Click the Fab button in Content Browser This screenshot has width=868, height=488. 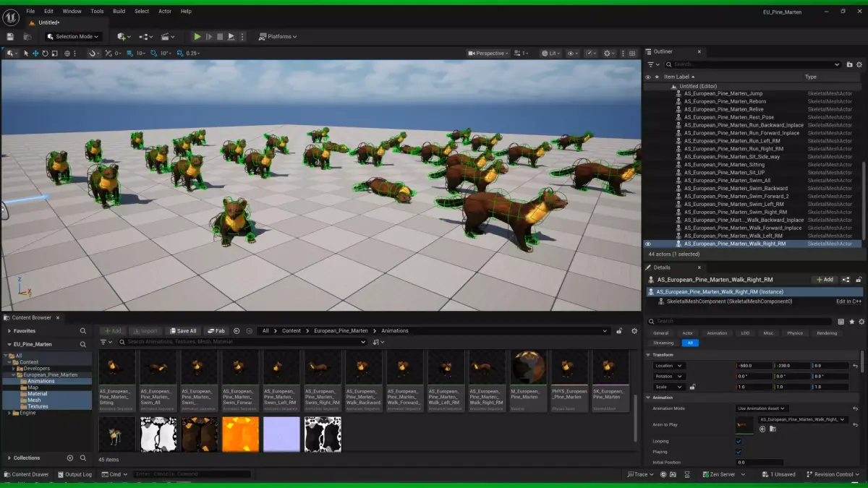click(x=216, y=330)
